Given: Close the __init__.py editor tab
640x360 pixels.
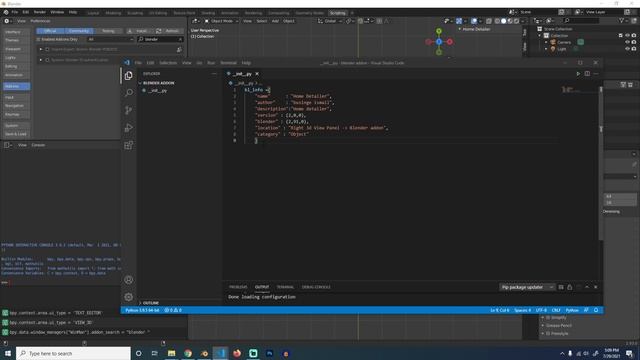Looking at the screenshot, I should (x=257, y=74).
